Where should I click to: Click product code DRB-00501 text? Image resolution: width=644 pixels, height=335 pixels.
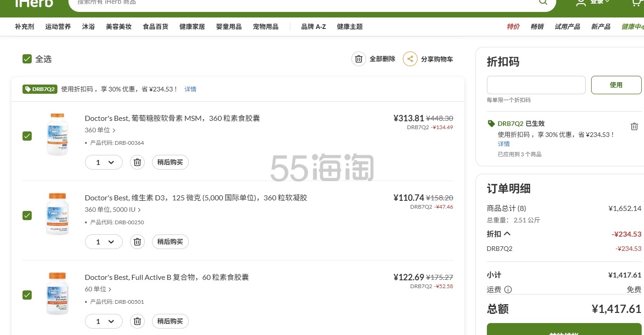[117, 302]
